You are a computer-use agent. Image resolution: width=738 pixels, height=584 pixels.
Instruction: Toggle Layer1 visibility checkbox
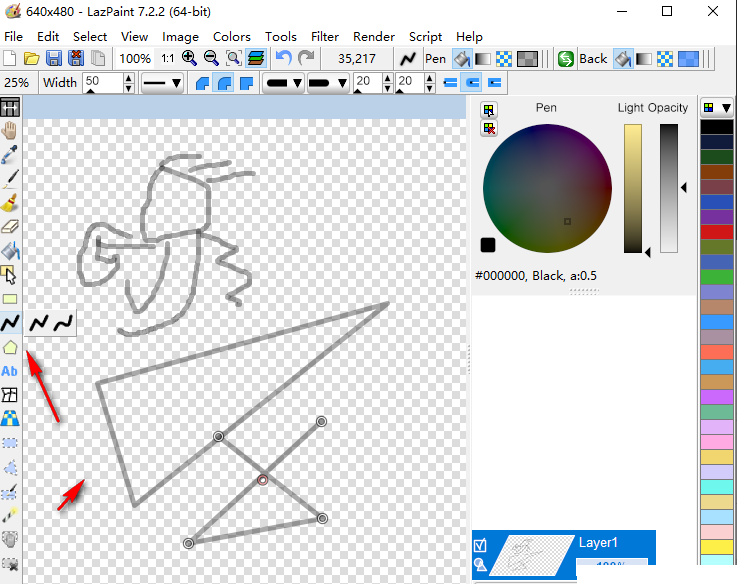(481, 545)
